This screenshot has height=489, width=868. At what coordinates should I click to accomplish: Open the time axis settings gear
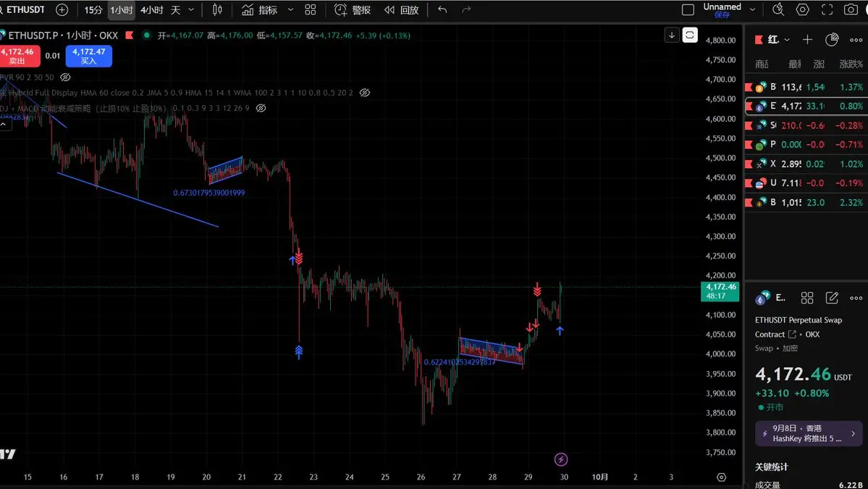coord(721,477)
